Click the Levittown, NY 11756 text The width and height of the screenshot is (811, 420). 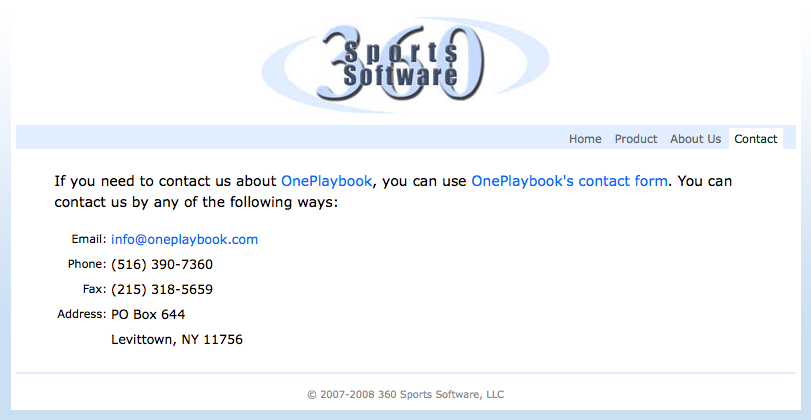[177, 339]
